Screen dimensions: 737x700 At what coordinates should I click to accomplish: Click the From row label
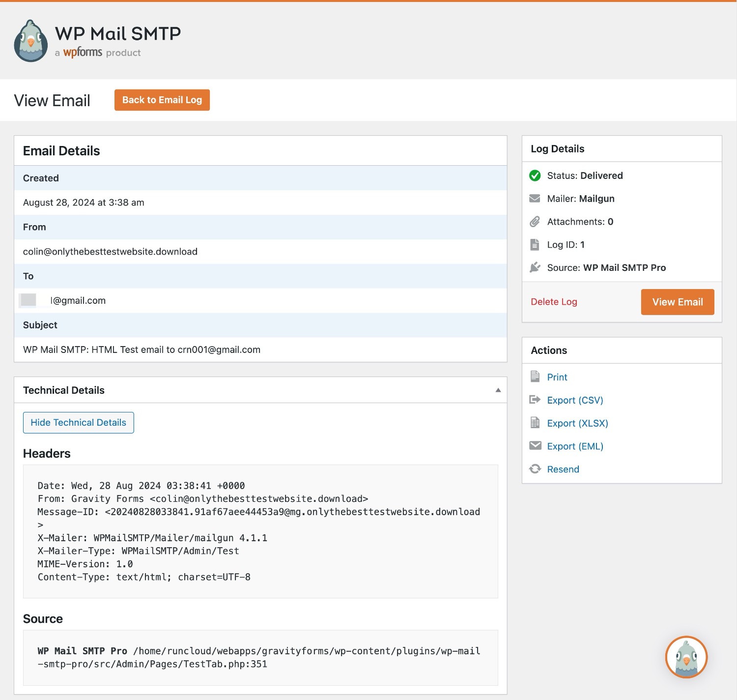(x=34, y=227)
